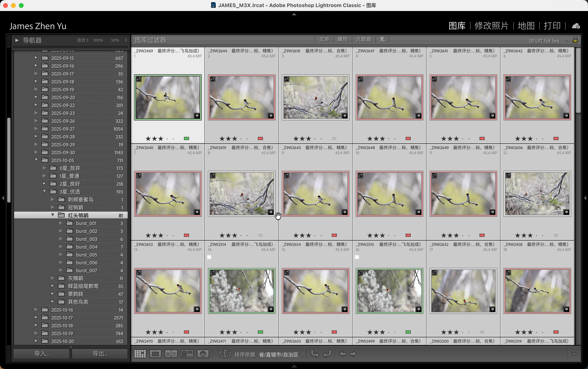Click the 导出... button
Image resolution: width=588 pixels, height=369 pixels.
coord(100,354)
